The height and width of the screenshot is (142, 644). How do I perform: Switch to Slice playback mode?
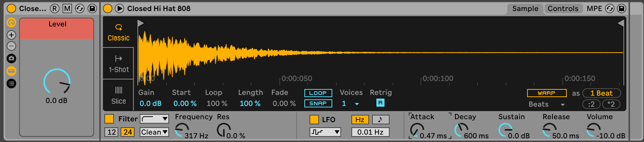point(119,95)
